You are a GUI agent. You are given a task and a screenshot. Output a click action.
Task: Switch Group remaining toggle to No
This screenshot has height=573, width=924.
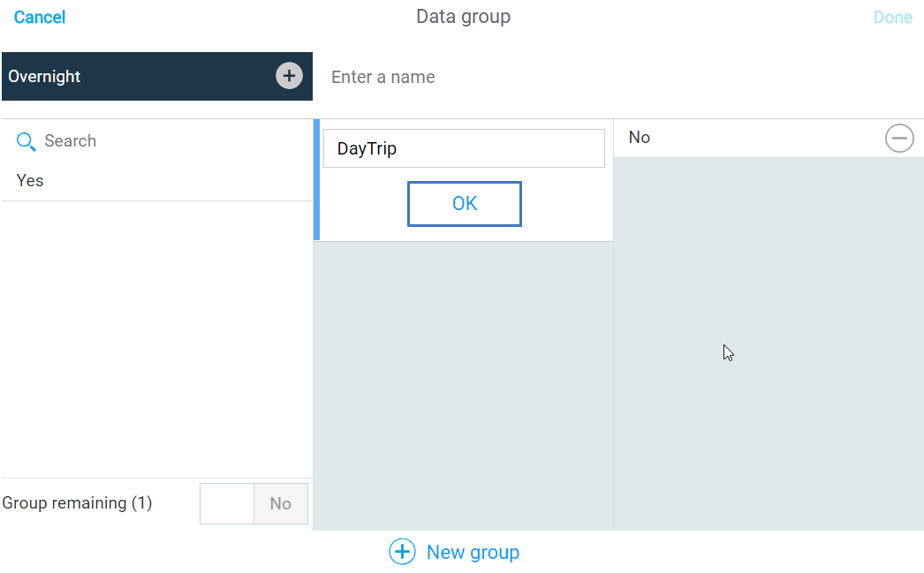[280, 503]
